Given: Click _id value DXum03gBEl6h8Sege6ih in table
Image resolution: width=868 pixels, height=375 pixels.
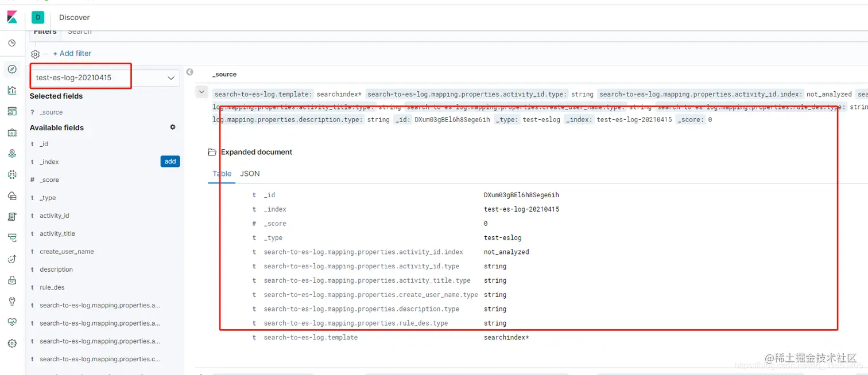Looking at the screenshot, I should click(x=521, y=195).
